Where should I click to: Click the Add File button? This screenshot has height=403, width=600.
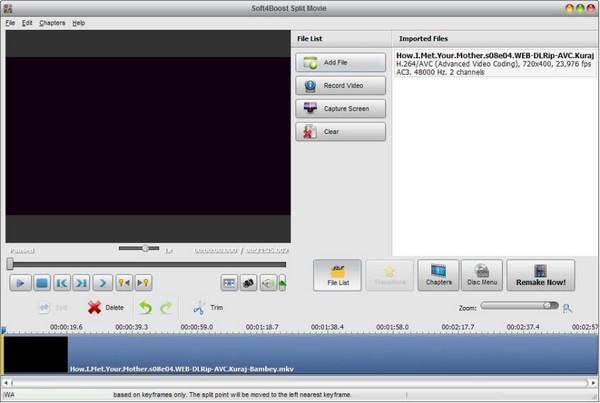click(x=340, y=63)
